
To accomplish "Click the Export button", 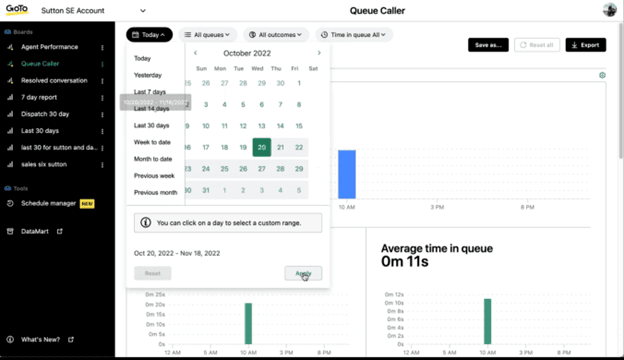I will [585, 45].
